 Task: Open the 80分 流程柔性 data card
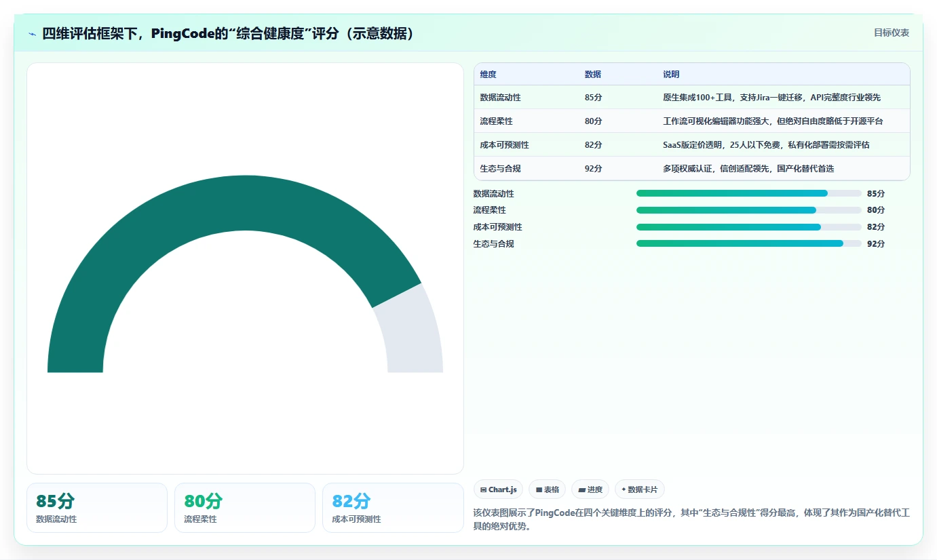pos(245,508)
